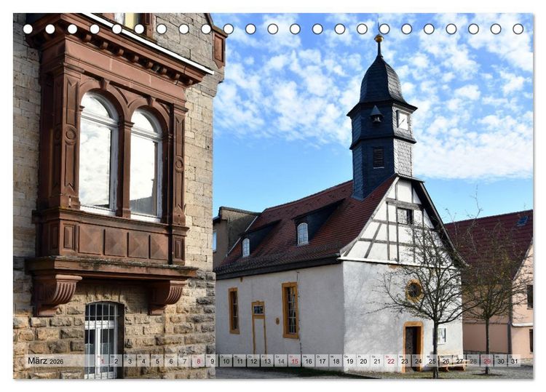This screenshot has height=392, width=546.
Task: Select day 31 in the calendar strip
Action: (x=514, y=361)
